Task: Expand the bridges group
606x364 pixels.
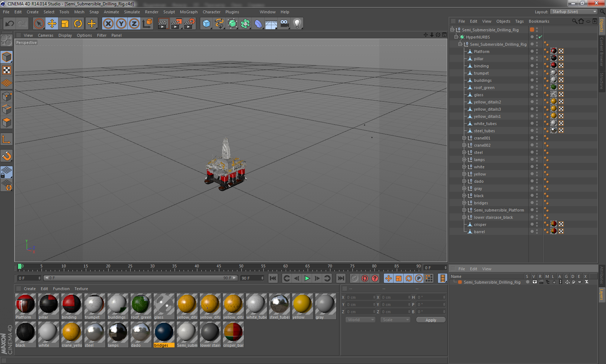Action: tap(464, 203)
